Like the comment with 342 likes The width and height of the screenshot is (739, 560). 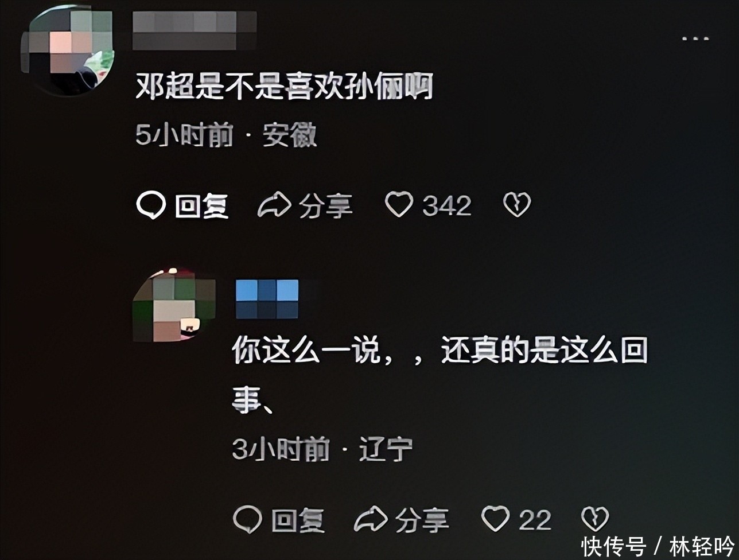coord(399,205)
